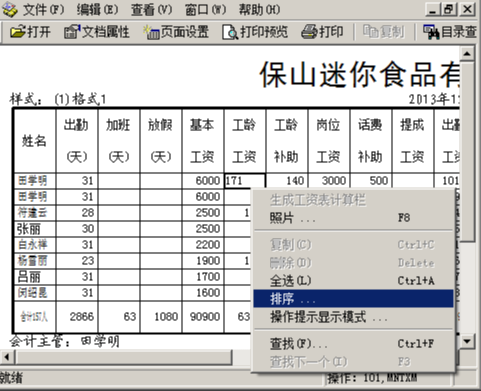481x391 pixels.
Task: Click basic salary 1700 for 吕丽
Action: pos(208,277)
